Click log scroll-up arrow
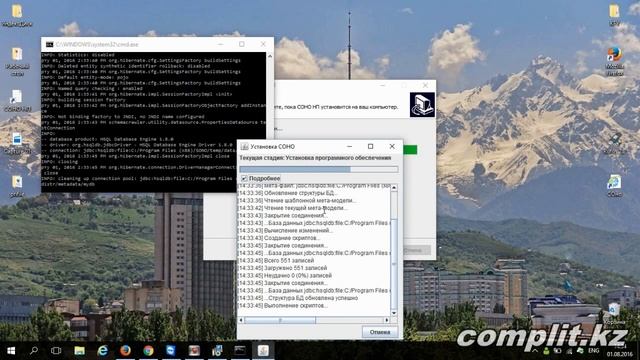This screenshot has width=640, height=360. tap(394, 188)
